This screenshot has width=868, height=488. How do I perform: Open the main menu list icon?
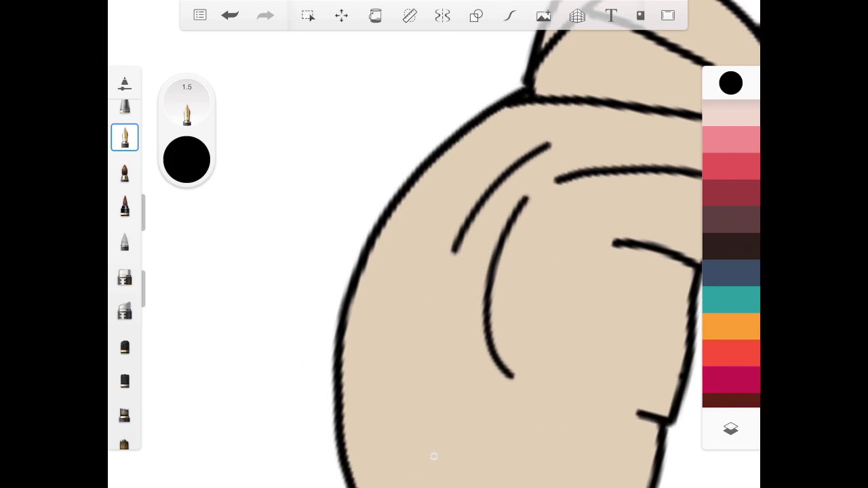[200, 15]
